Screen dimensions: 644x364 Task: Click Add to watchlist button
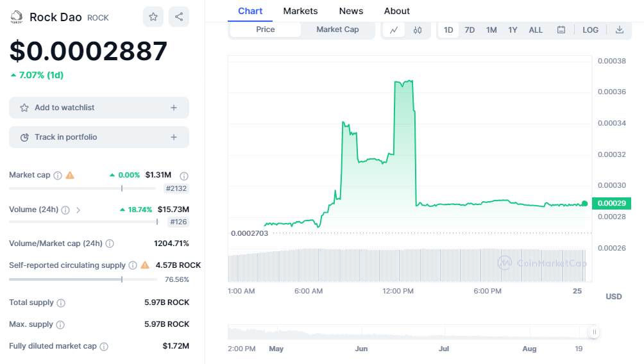pos(99,108)
